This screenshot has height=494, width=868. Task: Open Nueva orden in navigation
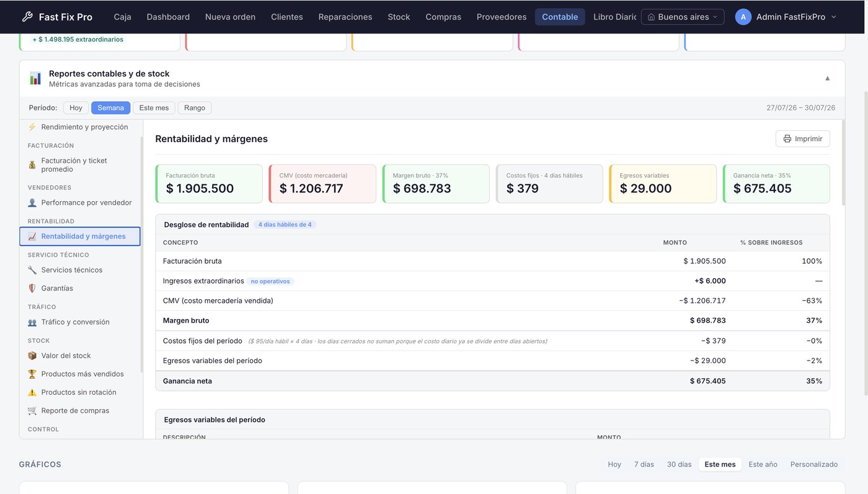[x=230, y=17]
